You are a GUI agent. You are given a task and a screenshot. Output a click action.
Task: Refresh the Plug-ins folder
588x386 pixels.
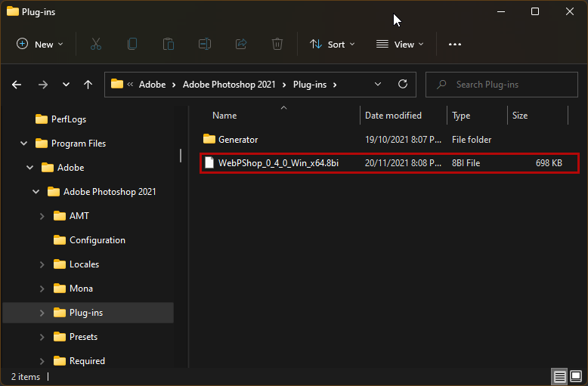403,84
